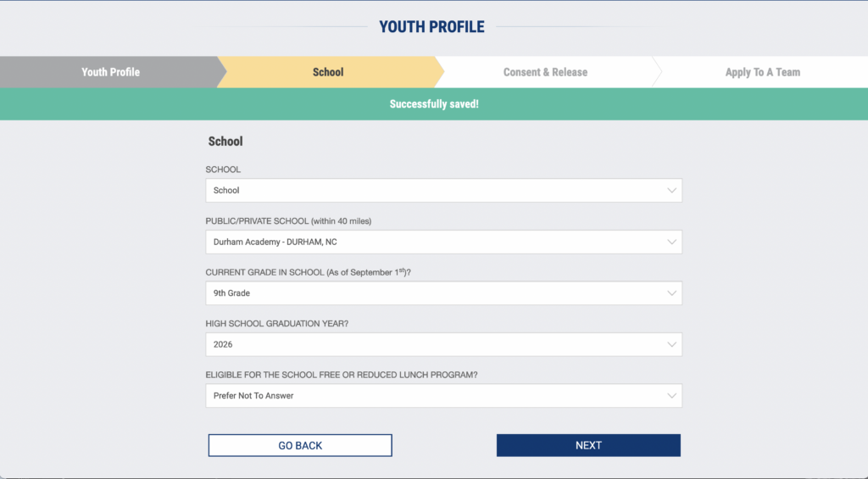The image size is (868, 479).
Task: Click the HIGH SCHOOL GRADUATION YEAR? field label
Action: pos(277,323)
